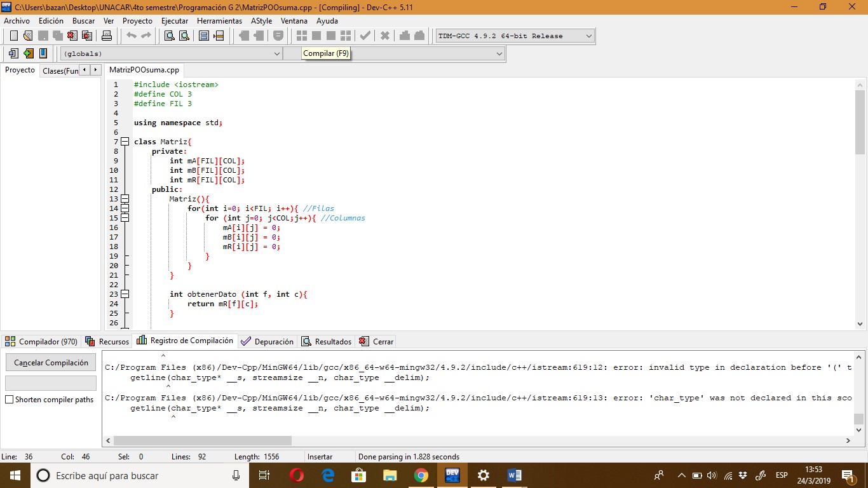Click the Find magnifier toolbar icon

pyautogui.click(x=170, y=36)
